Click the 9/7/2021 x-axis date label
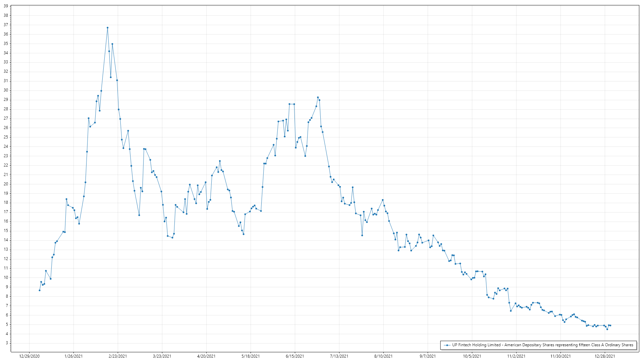Image resolution: width=644 pixels, height=362 pixels. (428, 356)
